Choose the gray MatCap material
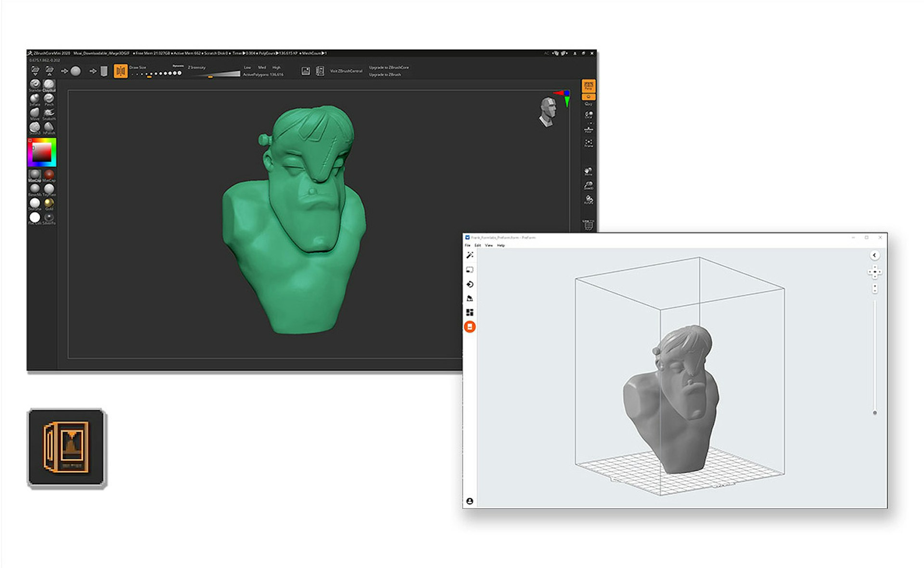Screen dimensions: 924x568 tap(35, 175)
